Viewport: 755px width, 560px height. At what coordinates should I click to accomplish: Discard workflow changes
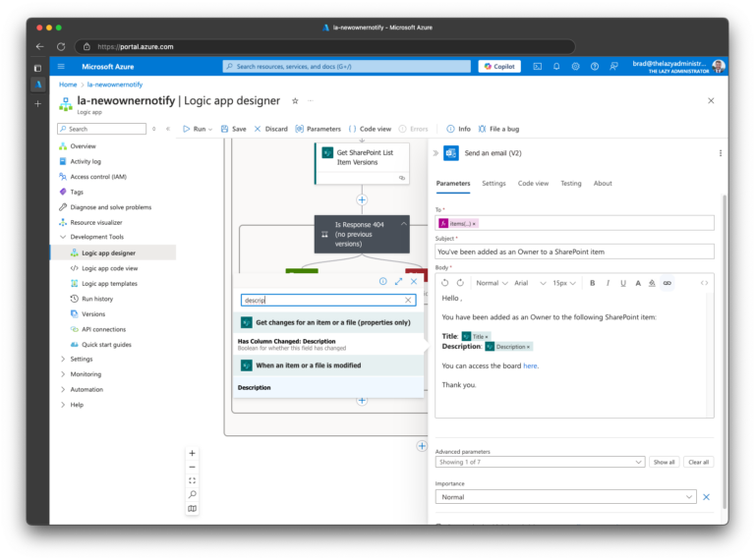tap(270, 129)
